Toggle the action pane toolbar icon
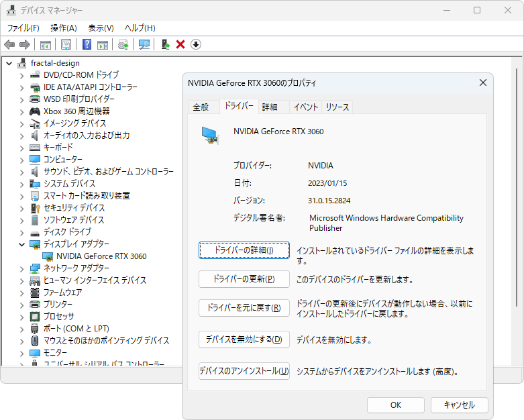Viewport: 524px width, 420px height. 103,44
